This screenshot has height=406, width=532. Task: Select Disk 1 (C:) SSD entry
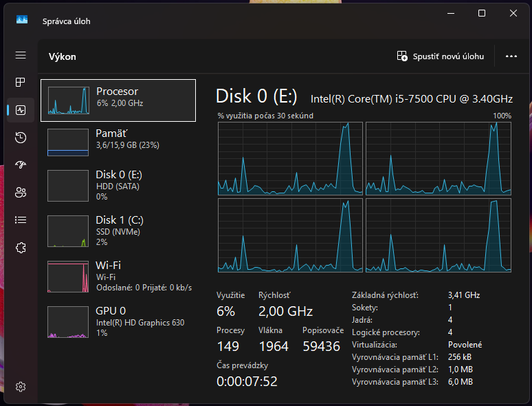tap(118, 231)
